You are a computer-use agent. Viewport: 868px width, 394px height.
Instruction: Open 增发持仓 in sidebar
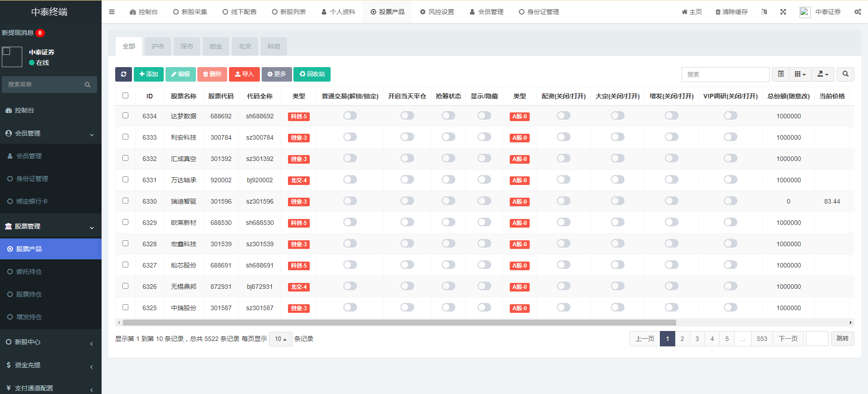tap(51, 317)
